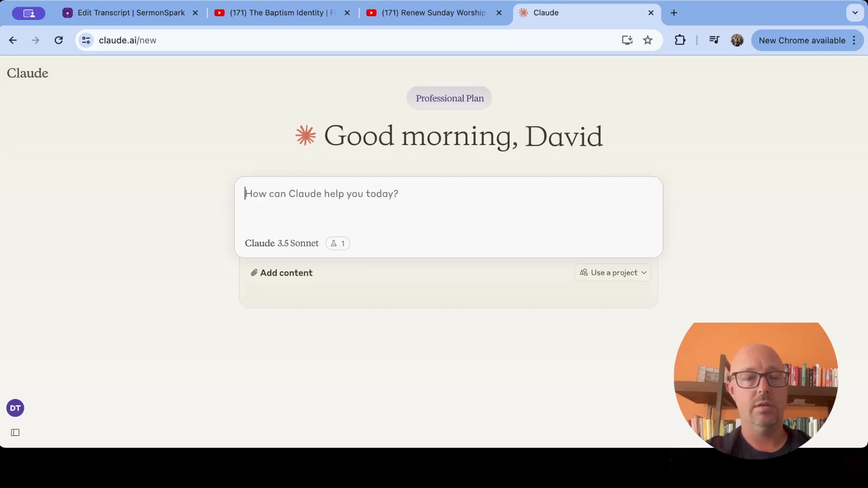Click Add content paperclip button
This screenshot has width=868, height=488.
click(x=282, y=273)
